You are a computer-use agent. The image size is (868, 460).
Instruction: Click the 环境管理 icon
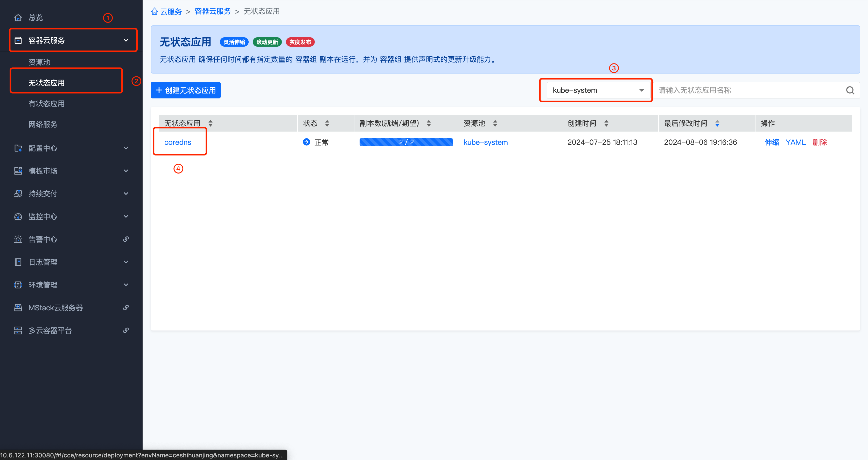coord(18,285)
